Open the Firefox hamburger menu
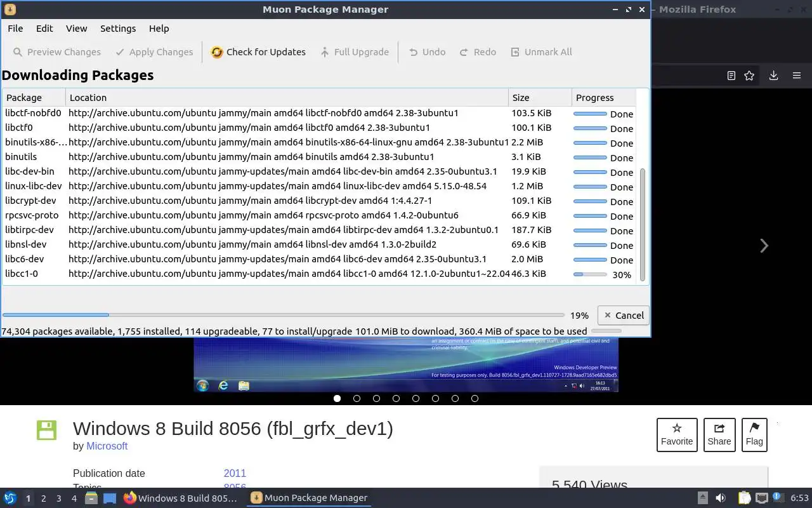 (797, 76)
